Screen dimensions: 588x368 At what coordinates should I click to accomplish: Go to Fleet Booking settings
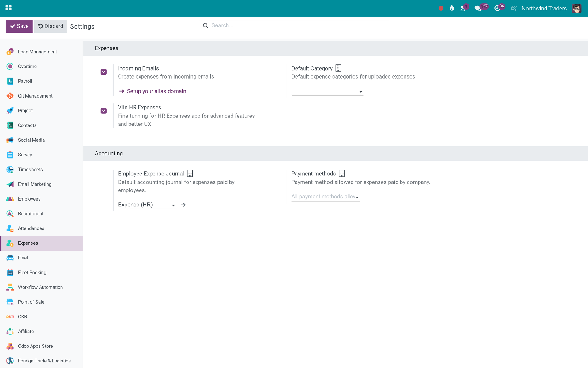[41, 273]
